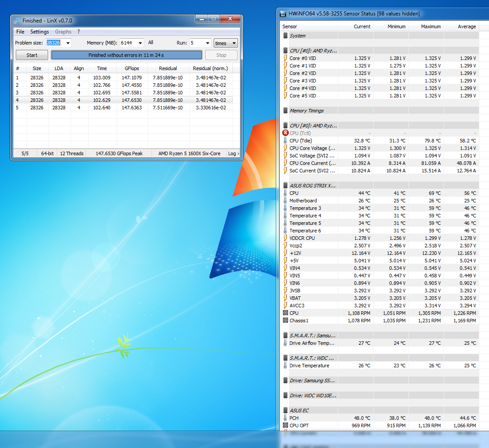The image size is (489, 448).
Task: Open the Settings menu in LinX
Action: (x=40, y=32)
